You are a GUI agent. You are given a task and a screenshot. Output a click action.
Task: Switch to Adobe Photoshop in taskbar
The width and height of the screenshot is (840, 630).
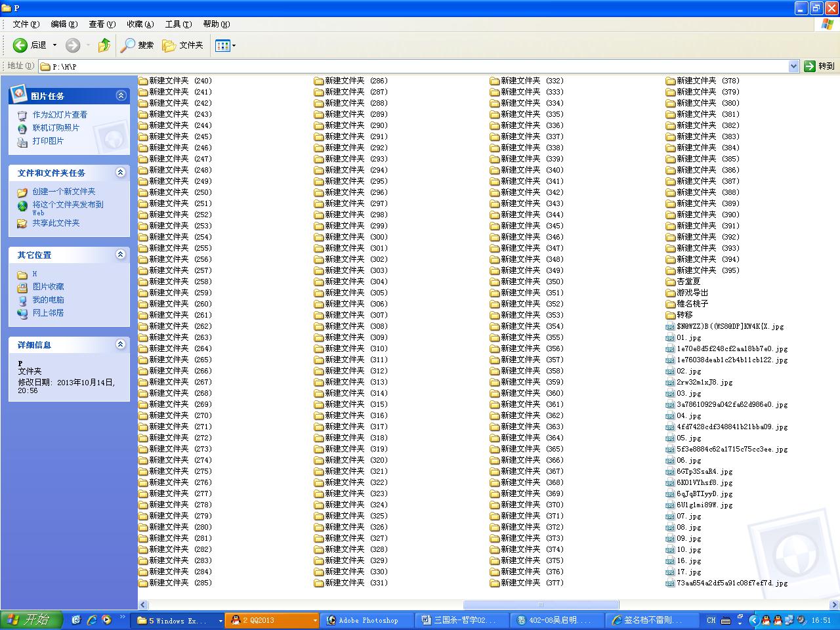point(368,620)
